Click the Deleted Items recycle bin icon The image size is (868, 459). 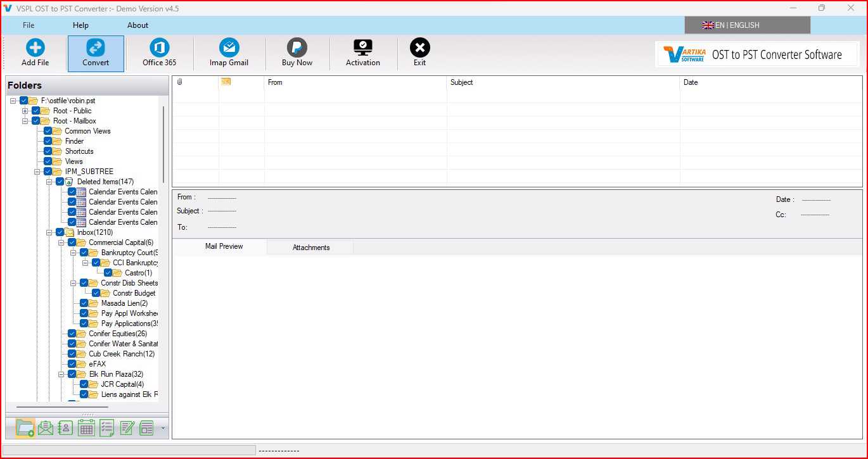click(x=69, y=182)
